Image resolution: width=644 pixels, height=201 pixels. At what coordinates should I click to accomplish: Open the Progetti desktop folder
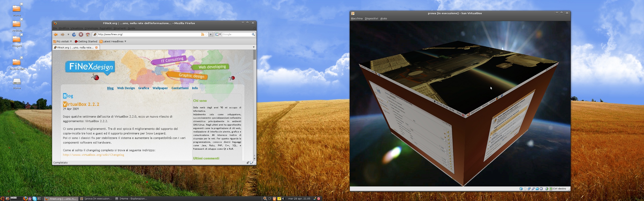tap(17, 40)
